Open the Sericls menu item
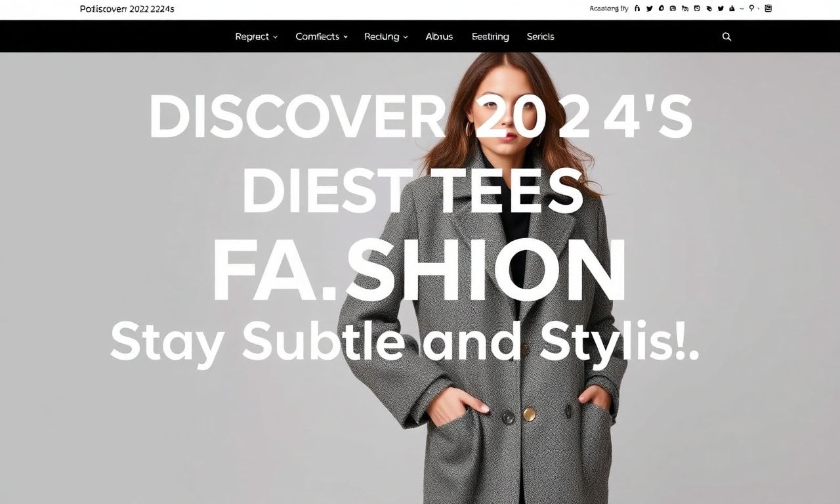Viewport: 840px width, 504px height. (x=540, y=37)
